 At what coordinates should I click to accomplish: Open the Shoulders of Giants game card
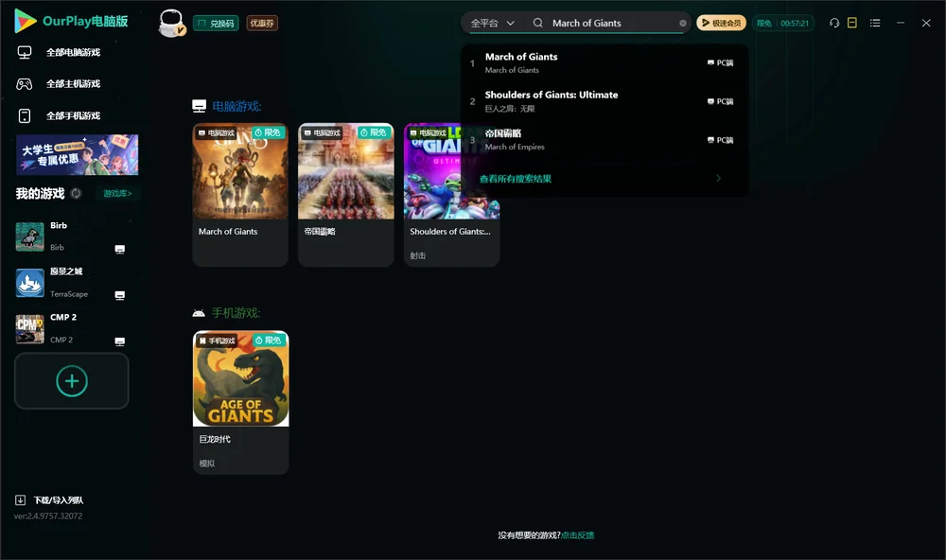click(451, 194)
